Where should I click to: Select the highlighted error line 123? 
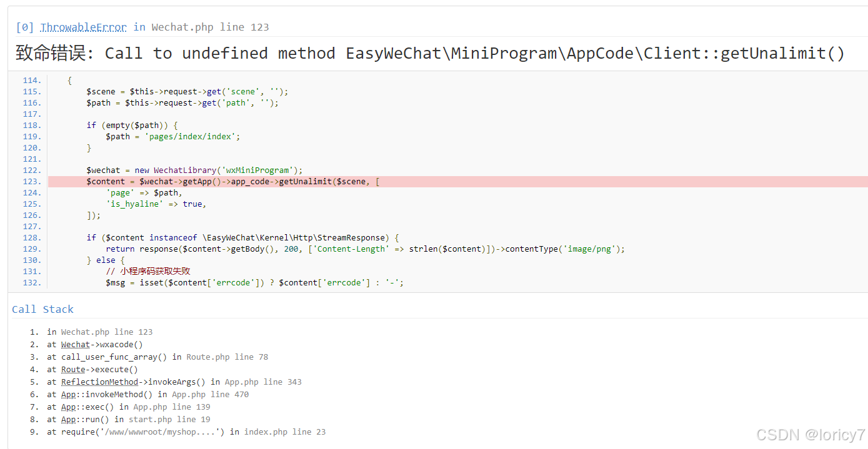(x=250, y=181)
